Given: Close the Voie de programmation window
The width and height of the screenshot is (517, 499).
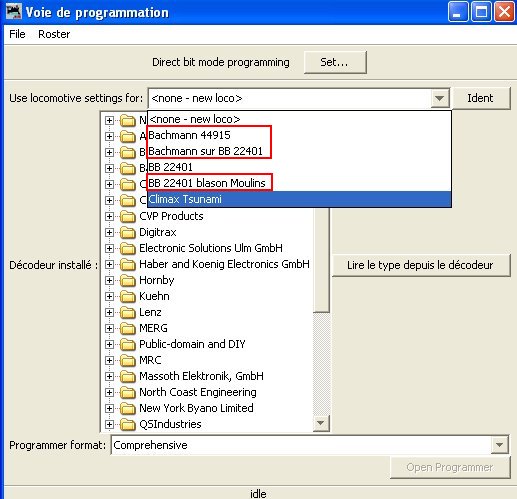Looking at the screenshot, I should [x=504, y=12].
